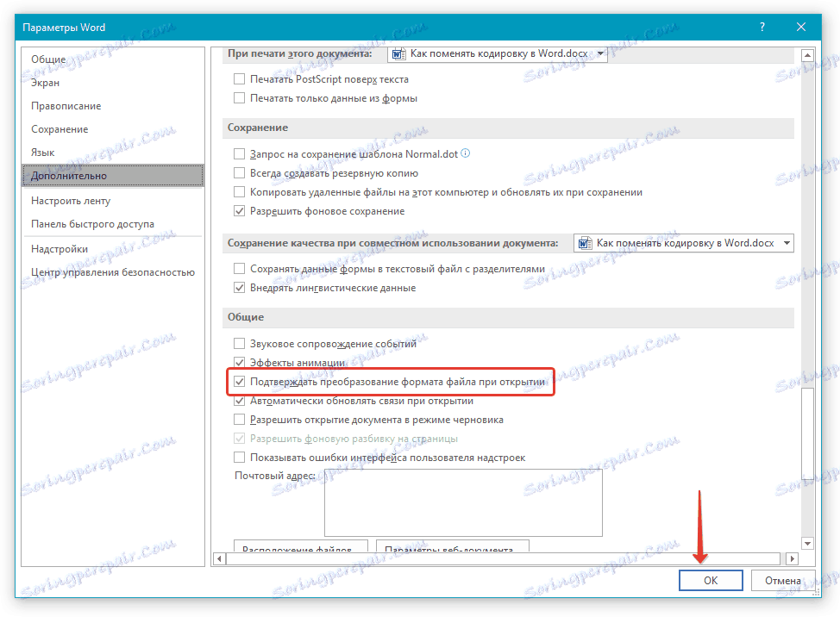Viewport: 840px width, 617px height.
Task: Open Панель быстрого доступа category
Action: (x=112, y=224)
